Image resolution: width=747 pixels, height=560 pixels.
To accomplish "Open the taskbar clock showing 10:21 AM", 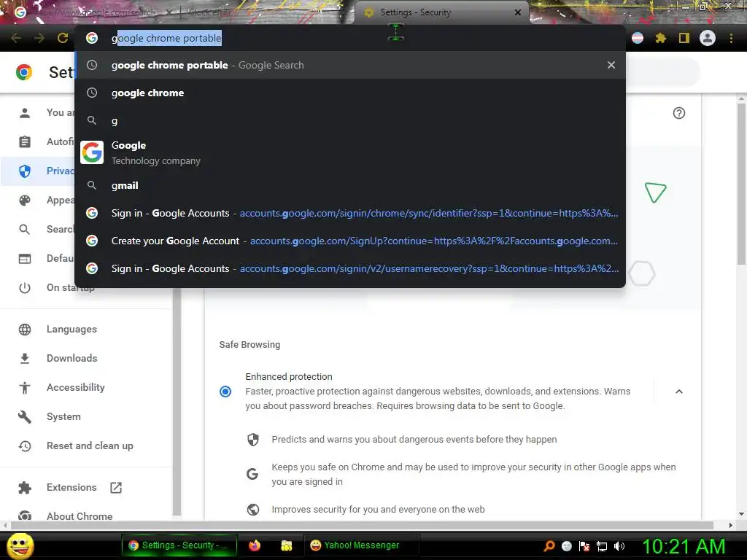I will 684,546.
